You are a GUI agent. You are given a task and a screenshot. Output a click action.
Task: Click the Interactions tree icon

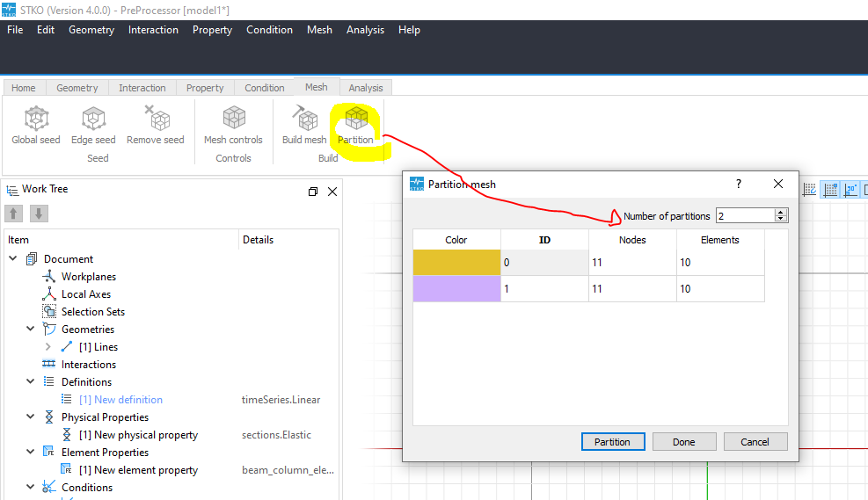[x=49, y=364]
